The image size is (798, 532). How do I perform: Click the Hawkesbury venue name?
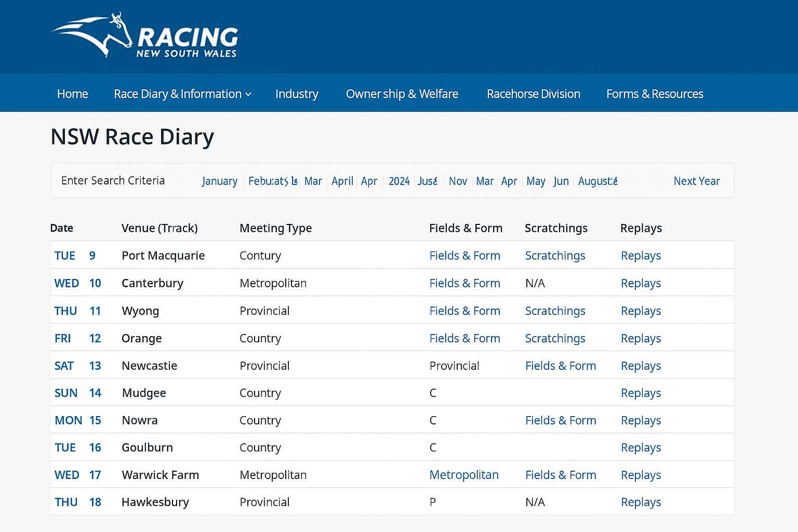[155, 502]
